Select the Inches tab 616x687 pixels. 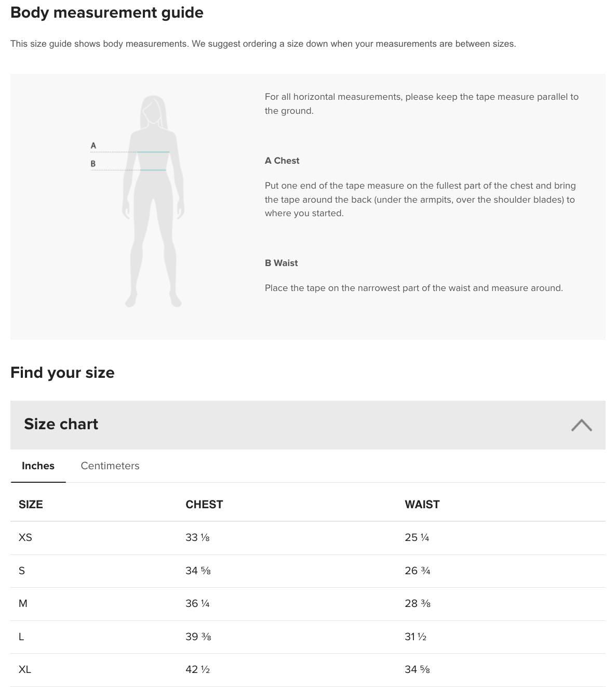(x=38, y=466)
